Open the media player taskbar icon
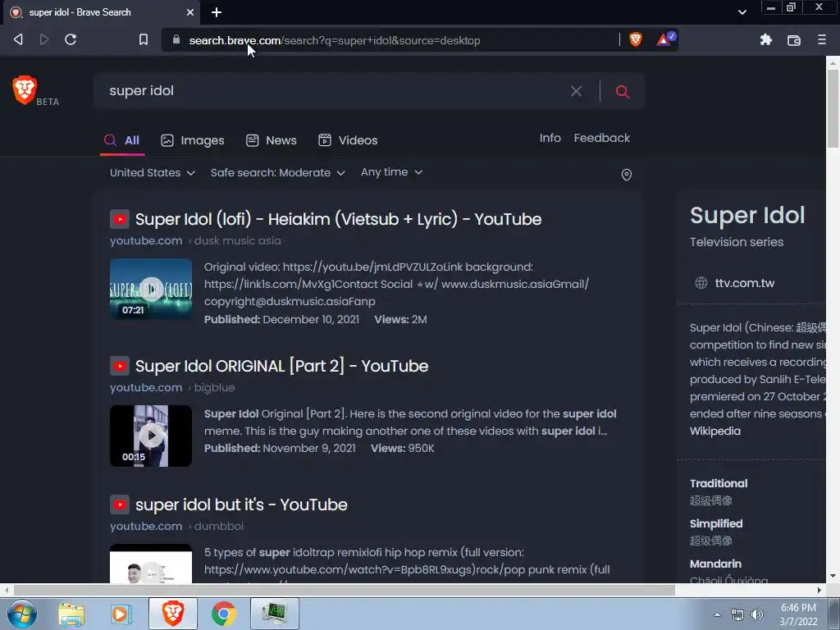Viewport: 840px width, 630px height. pos(121,614)
